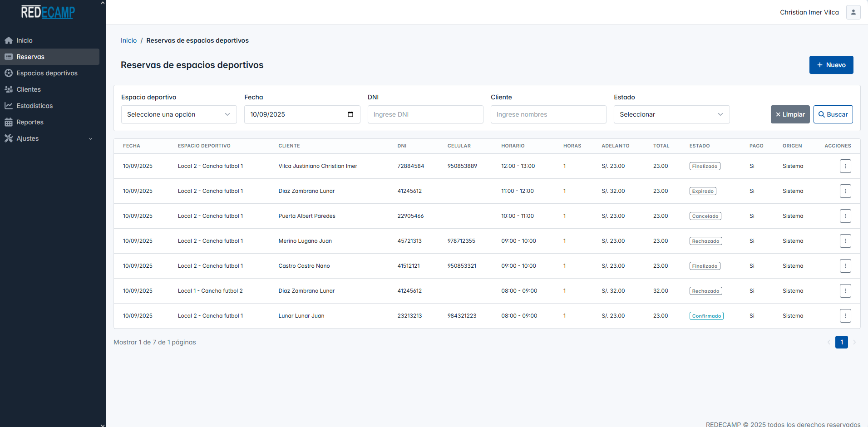Open actions menu for Merino Lugano Juan
The width and height of the screenshot is (868, 427).
pos(845,241)
